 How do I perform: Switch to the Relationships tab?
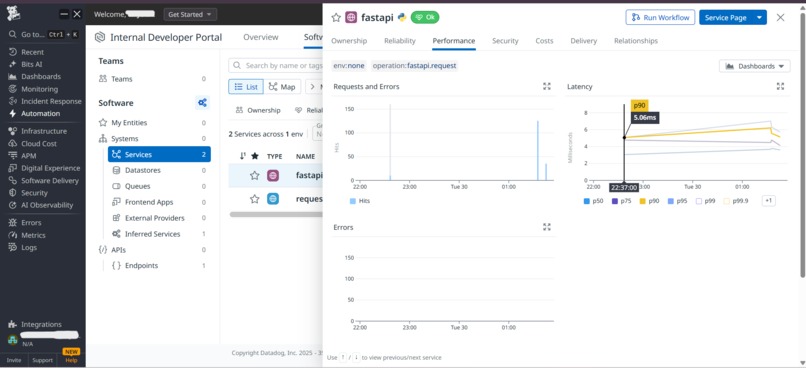tap(636, 41)
